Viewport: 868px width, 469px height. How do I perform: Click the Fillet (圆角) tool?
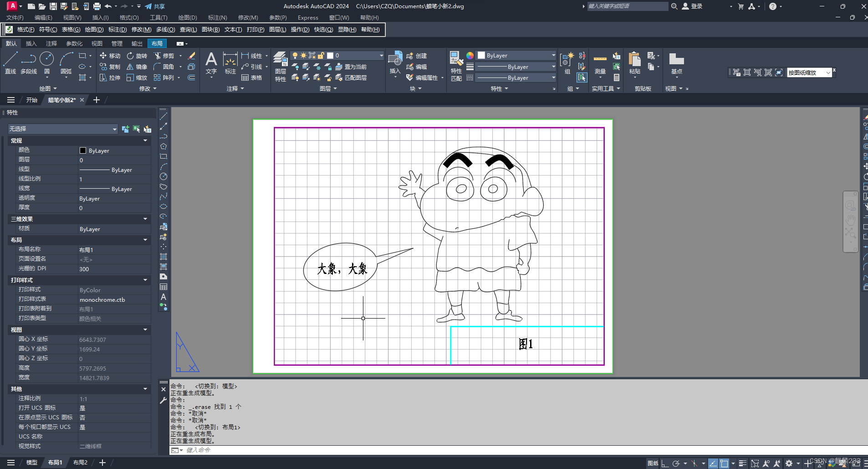coord(164,67)
